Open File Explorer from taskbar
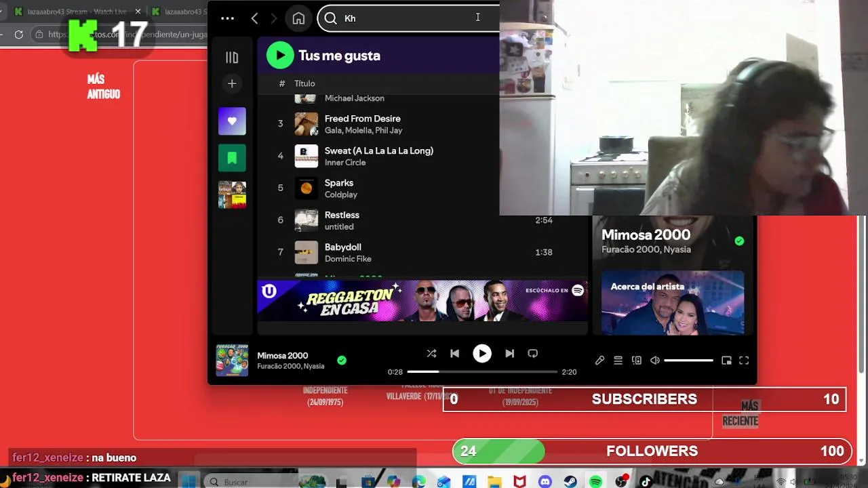868x488 pixels. point(494,481)
